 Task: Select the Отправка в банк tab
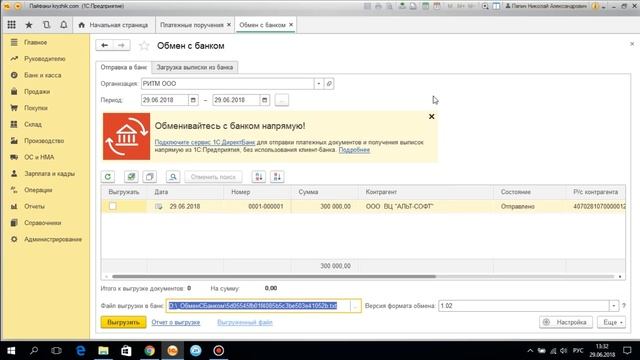tap(124, 67)
